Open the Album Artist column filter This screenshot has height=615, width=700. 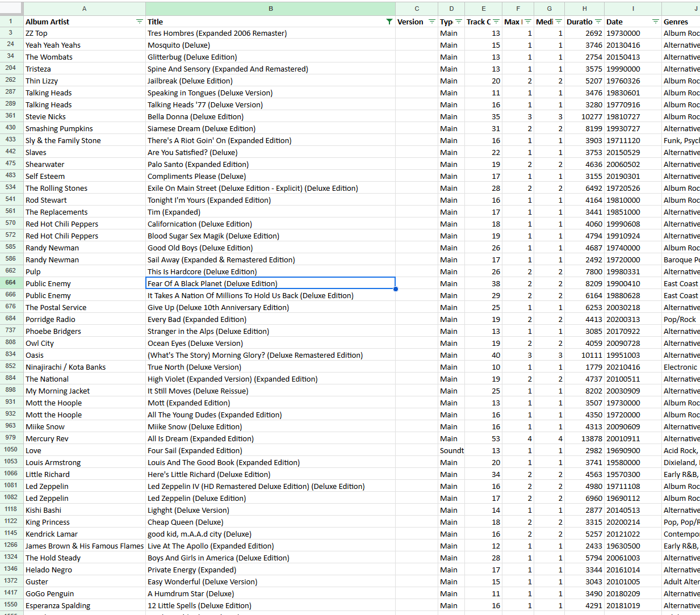click(140, 22)
